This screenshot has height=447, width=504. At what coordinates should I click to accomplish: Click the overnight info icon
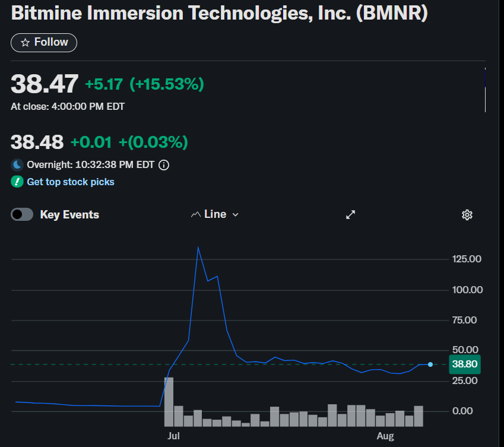[164, 165]
